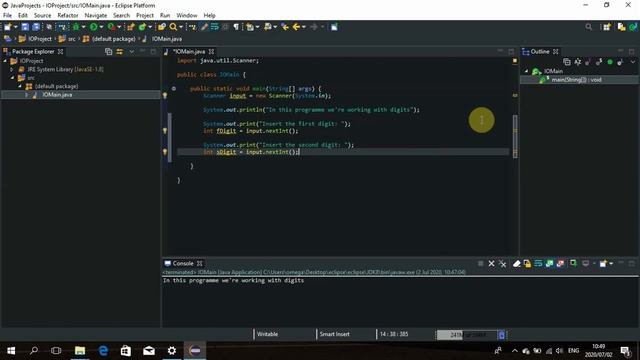
Task: Open the Run configurations dropdown arrow
Action: pyautogui.click(x=101, y=27)
